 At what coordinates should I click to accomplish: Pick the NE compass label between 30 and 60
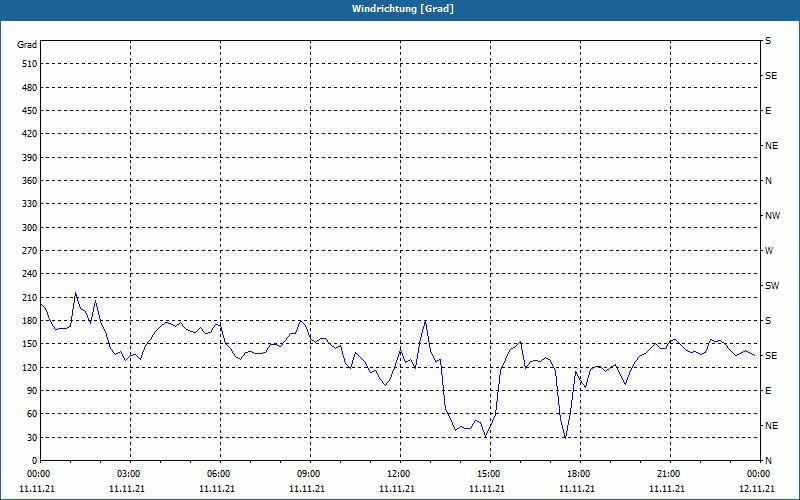(771, 426)
